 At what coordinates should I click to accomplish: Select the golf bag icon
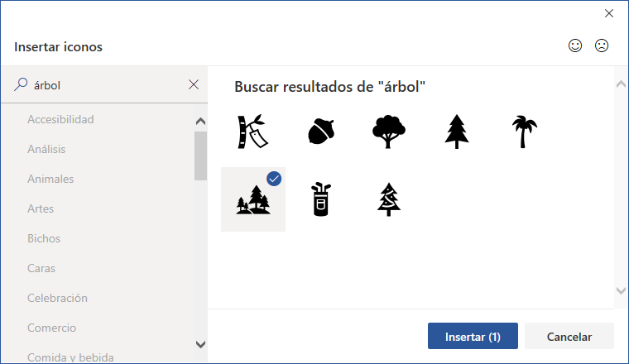coord(320,199)
